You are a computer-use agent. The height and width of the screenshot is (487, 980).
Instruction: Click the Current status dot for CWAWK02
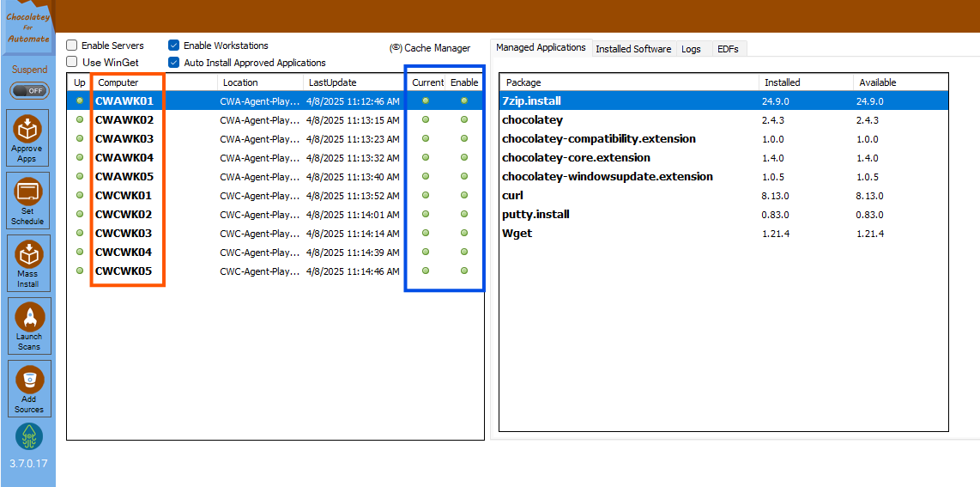tap(426, 119)
